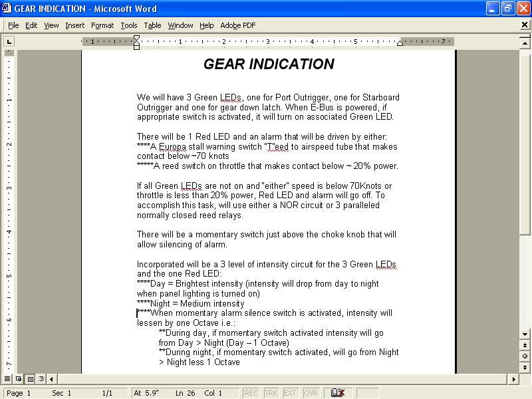Click the Word document icon in the title bar
This screenshot has height=399, width=532.
click(x=5, y=9)
